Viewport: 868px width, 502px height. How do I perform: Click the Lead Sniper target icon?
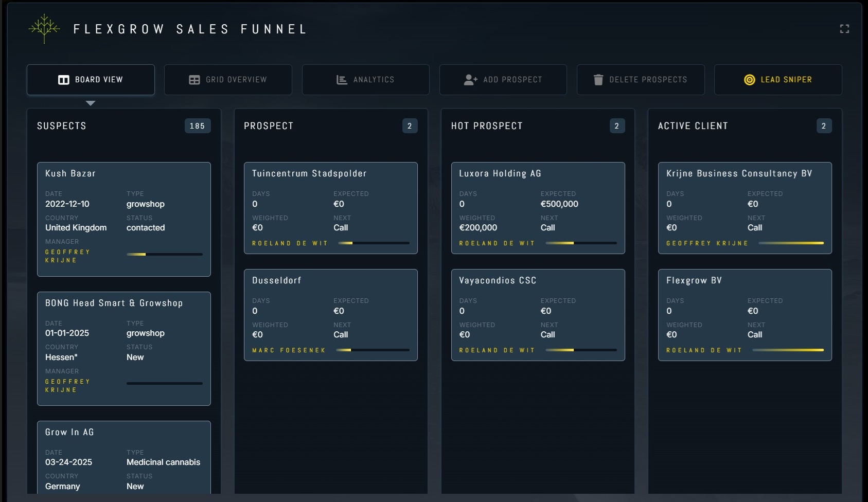coord(750,80)
